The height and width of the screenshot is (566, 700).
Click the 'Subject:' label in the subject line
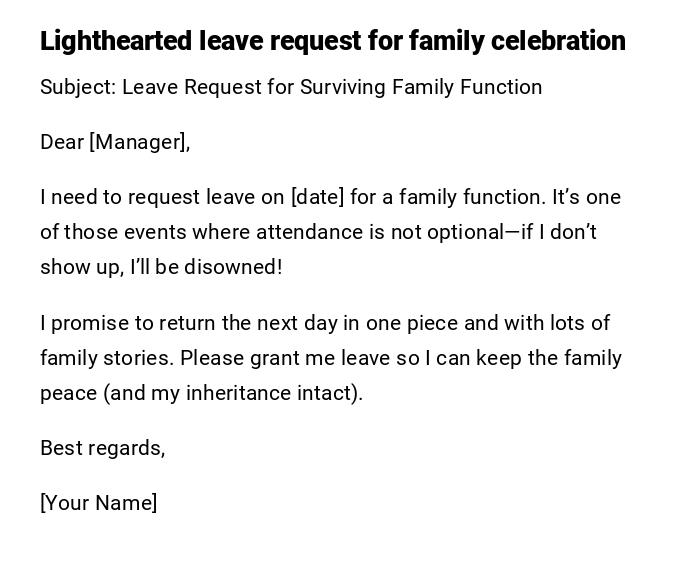pyautogui.click(x=78, y=87)
